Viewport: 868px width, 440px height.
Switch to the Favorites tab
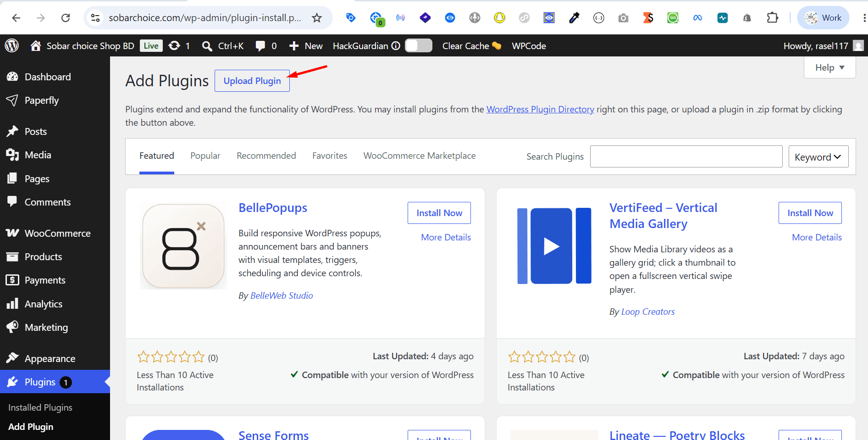(330, 156)
